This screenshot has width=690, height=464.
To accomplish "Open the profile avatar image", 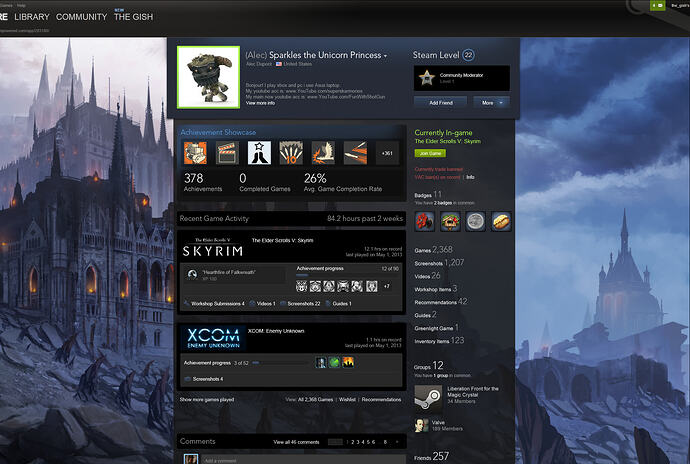I will (x=209, y=77).
